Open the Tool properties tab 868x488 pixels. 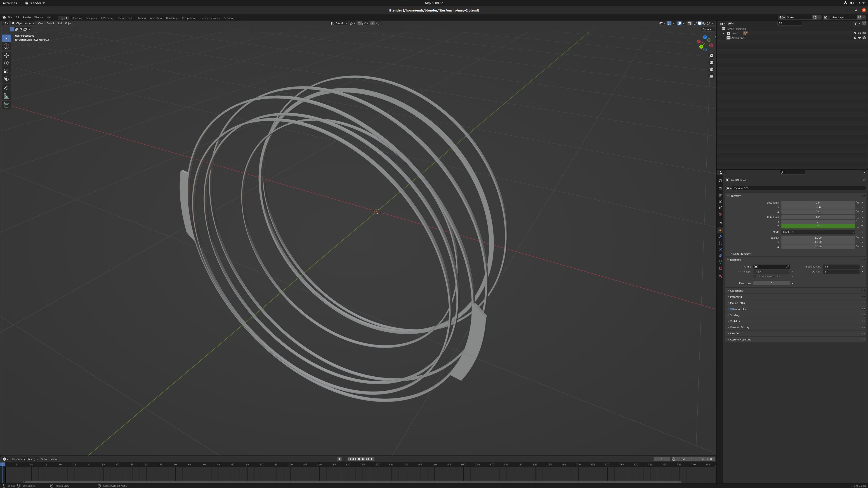point(720,181)
